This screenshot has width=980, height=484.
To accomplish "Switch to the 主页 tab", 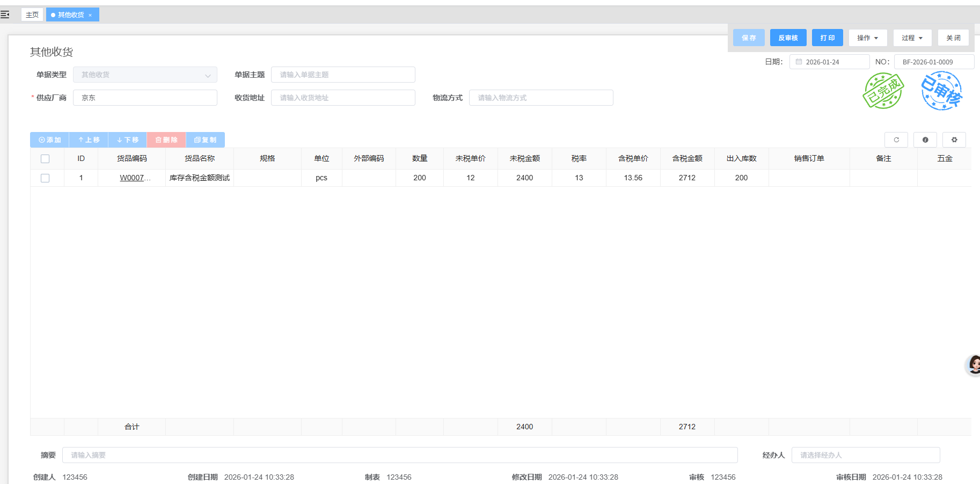I will click(32, 15).
